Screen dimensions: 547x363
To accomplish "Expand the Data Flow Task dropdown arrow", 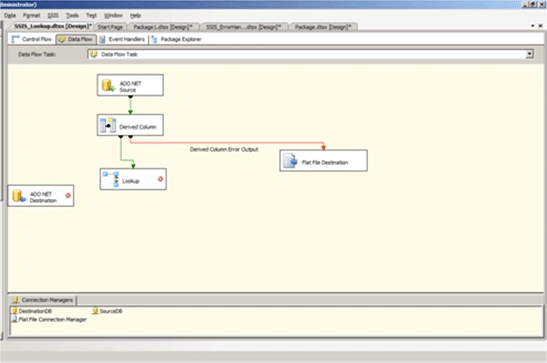I will [530, 54].
